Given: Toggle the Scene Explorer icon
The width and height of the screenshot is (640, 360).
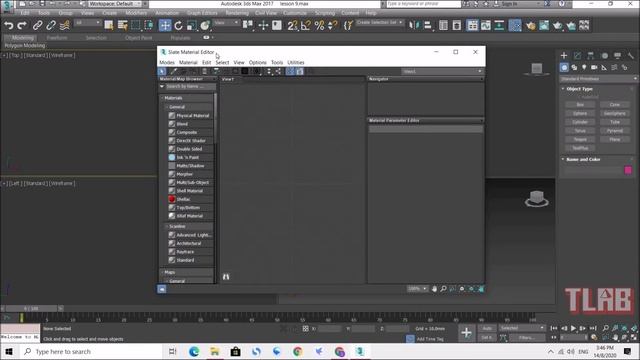Looking at the screenshot, I should tap(443, 25).
